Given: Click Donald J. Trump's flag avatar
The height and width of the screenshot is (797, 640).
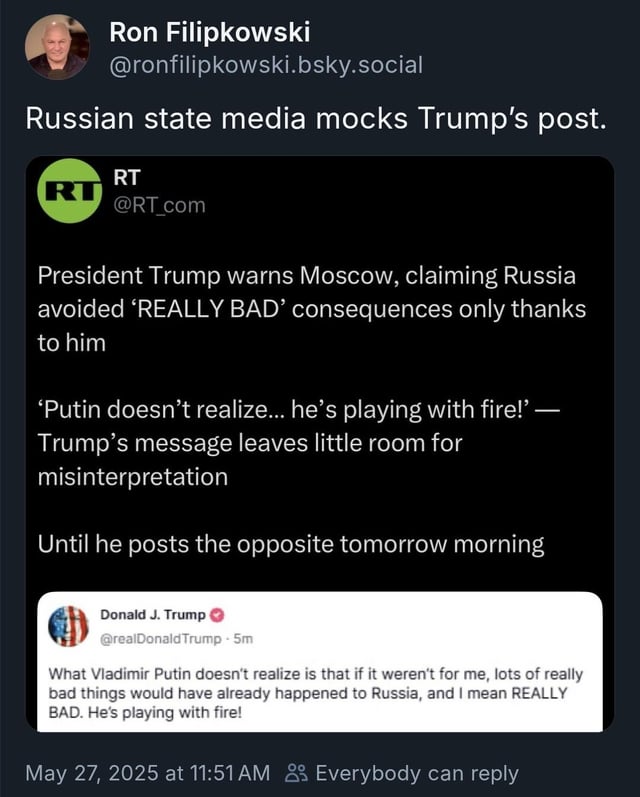Looking at the screenshot, I should [x=69, y=625].
